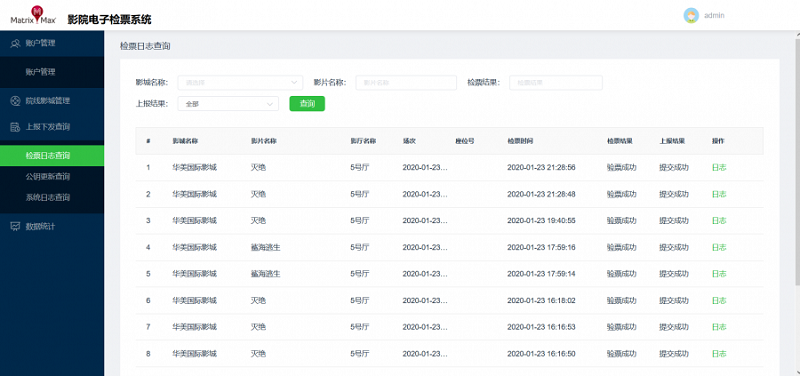The image size is (800, 376).
Task: Click the 账户管理 user icon in sidebar
Action: tap(15, 43)
